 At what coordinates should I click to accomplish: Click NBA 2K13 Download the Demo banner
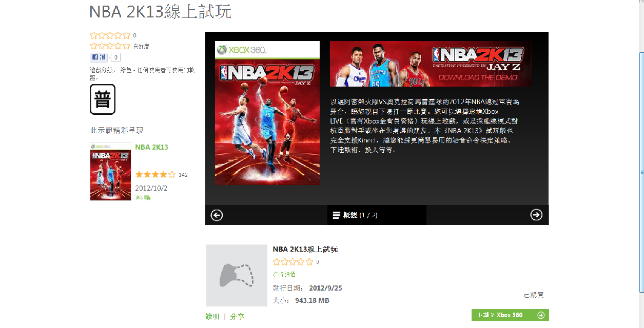(431, 64)
